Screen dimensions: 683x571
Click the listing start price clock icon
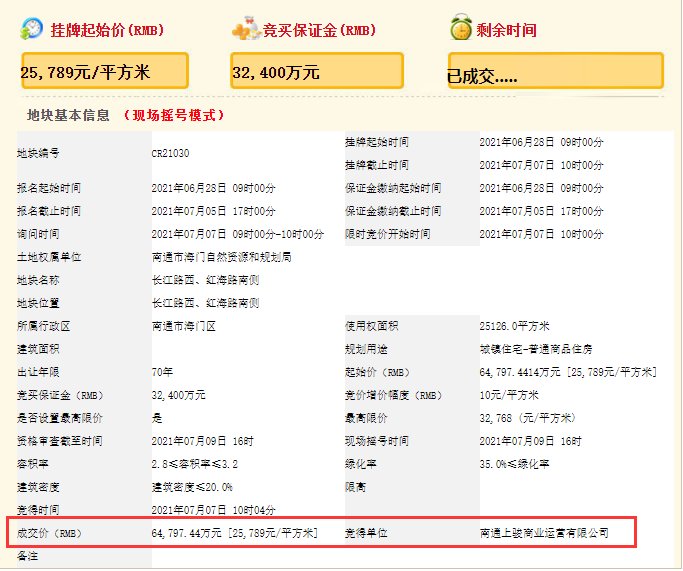[31, 29]
